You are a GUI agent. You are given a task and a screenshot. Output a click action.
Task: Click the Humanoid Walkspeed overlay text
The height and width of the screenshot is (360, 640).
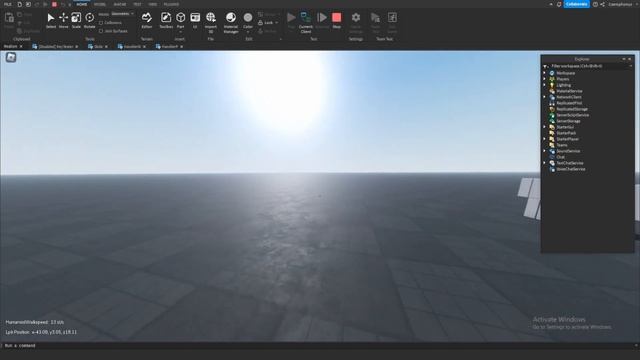click(x=35, y=322)
